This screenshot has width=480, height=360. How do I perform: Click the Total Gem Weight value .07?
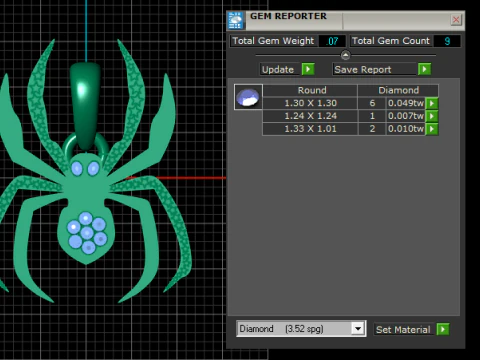[x=332, y=41]
